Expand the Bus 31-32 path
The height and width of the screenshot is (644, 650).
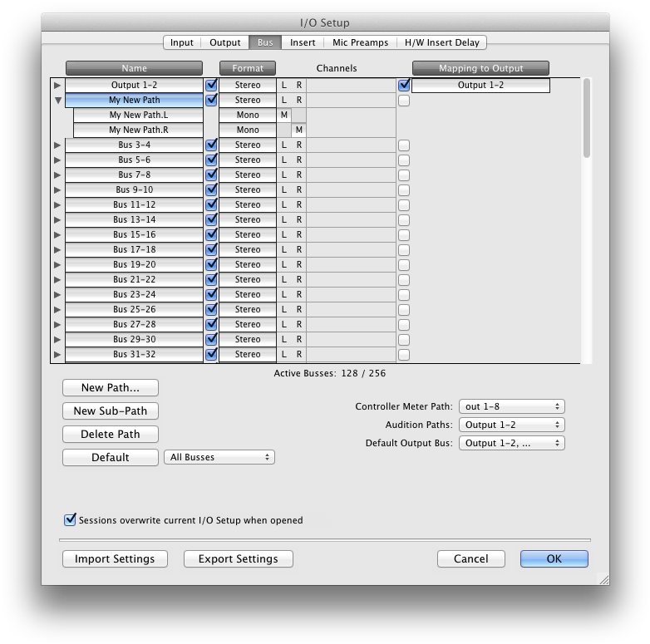(57, 354)
